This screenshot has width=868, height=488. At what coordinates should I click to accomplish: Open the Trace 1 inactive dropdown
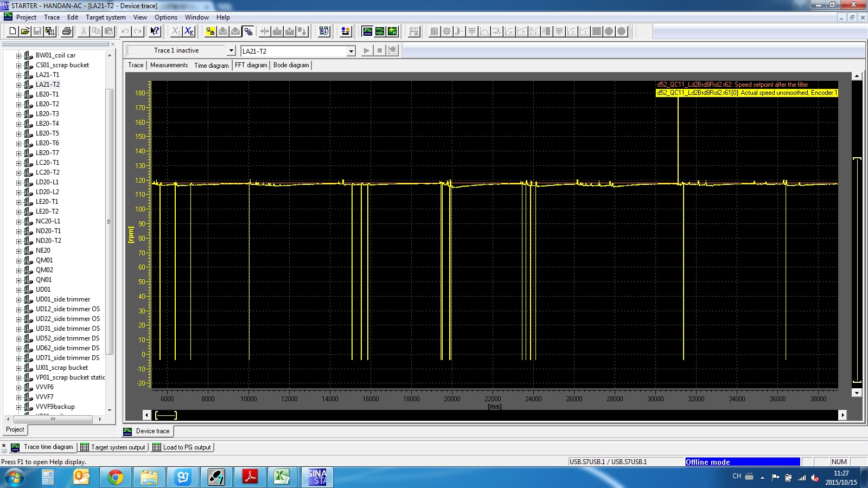tap(231, 50)
